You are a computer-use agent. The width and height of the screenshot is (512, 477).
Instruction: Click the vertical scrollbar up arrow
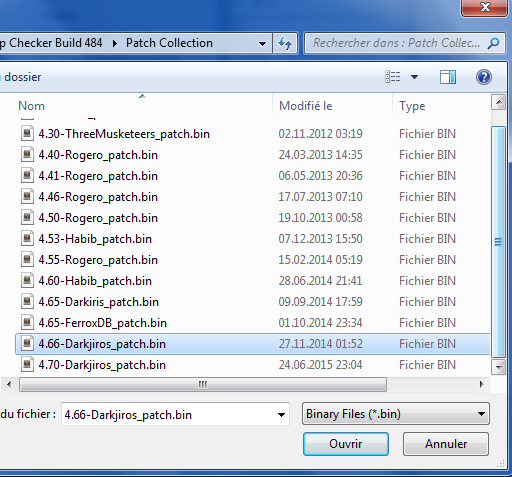pyautogui.click(x=499, y=102)
